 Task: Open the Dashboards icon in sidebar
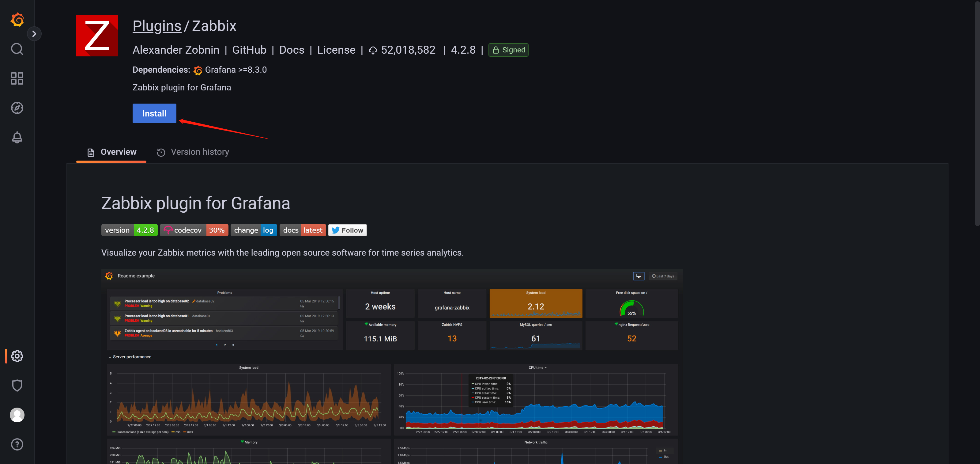[17, 78]
